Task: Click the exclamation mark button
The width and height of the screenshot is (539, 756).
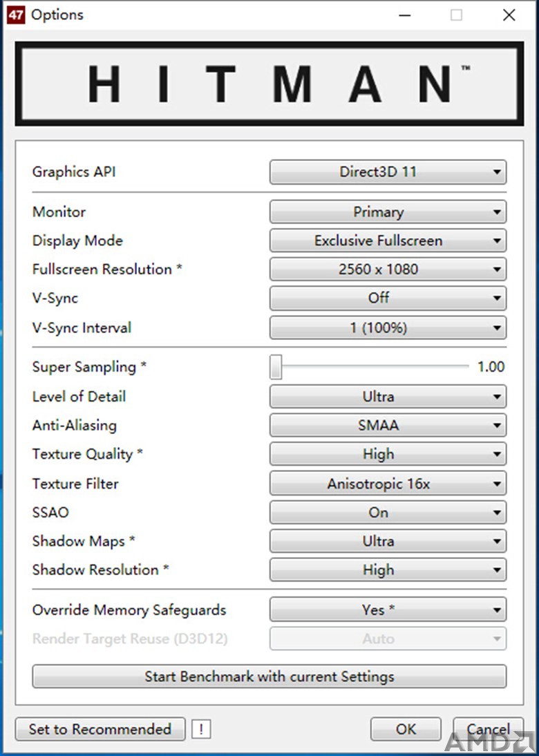Action: tap(201, 729)
